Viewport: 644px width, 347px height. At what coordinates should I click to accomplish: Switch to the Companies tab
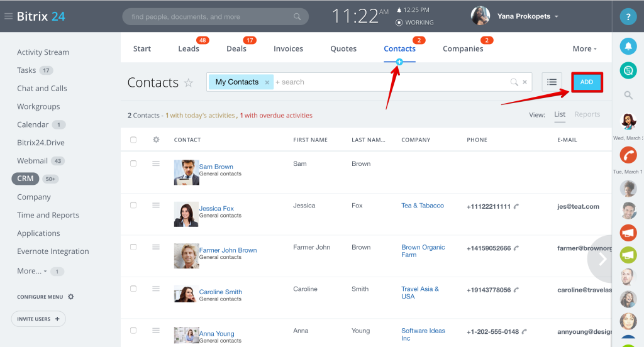pyautogui.click(x=463, y=48)
